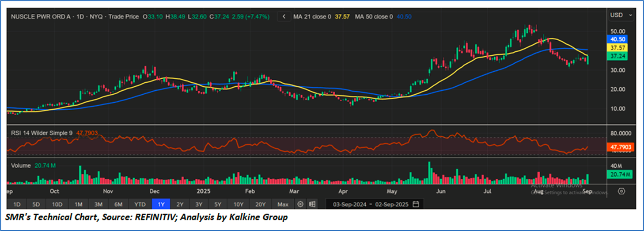Click the Aug label on time axis
Image resolution: width=644 pixels, height=231 pixels.
[538, 192]
